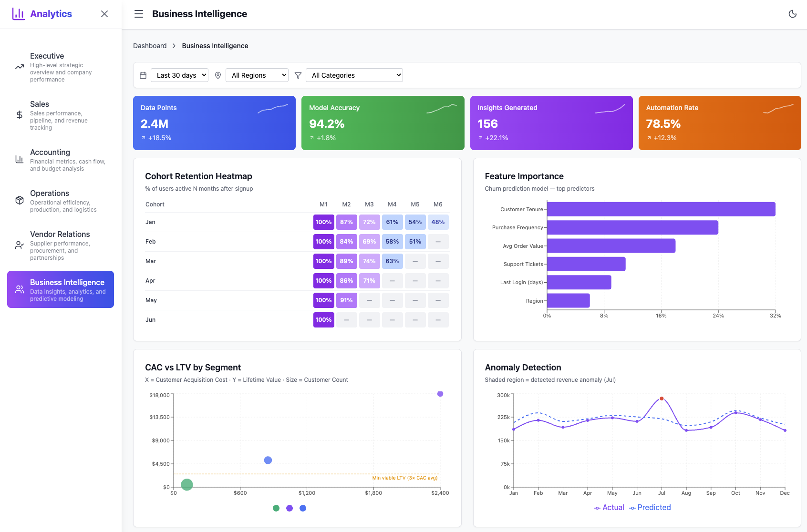
Task: Click the red Jul anomaly point
Action: [662, 399]
